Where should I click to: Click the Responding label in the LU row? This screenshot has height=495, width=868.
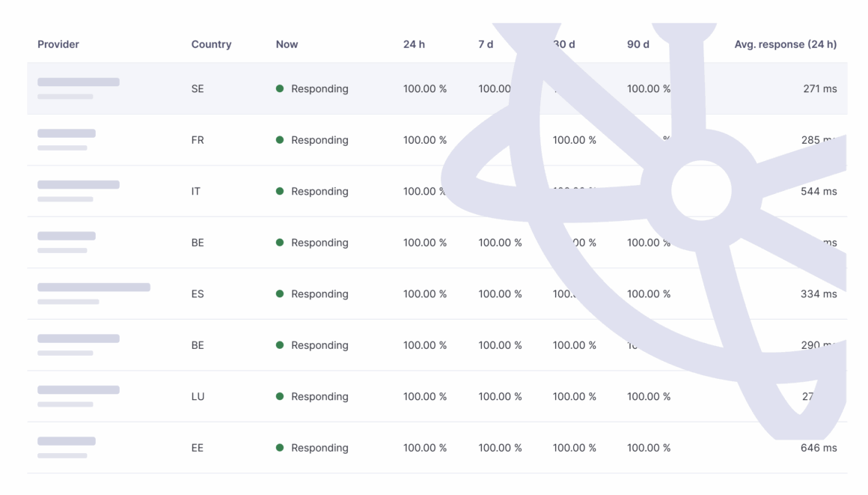(320, 396)
